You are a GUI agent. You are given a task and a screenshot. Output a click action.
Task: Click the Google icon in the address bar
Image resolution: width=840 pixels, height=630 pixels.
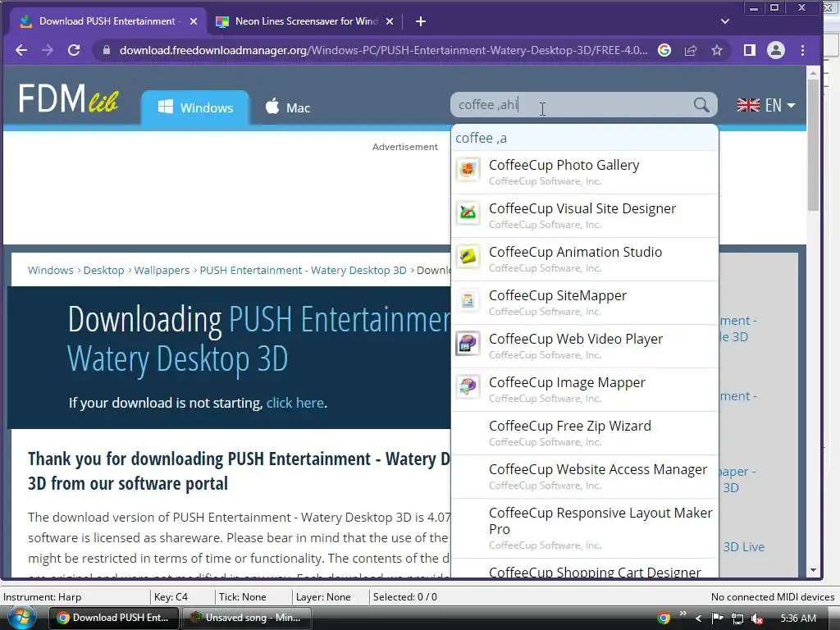click(x=664, y=50)
